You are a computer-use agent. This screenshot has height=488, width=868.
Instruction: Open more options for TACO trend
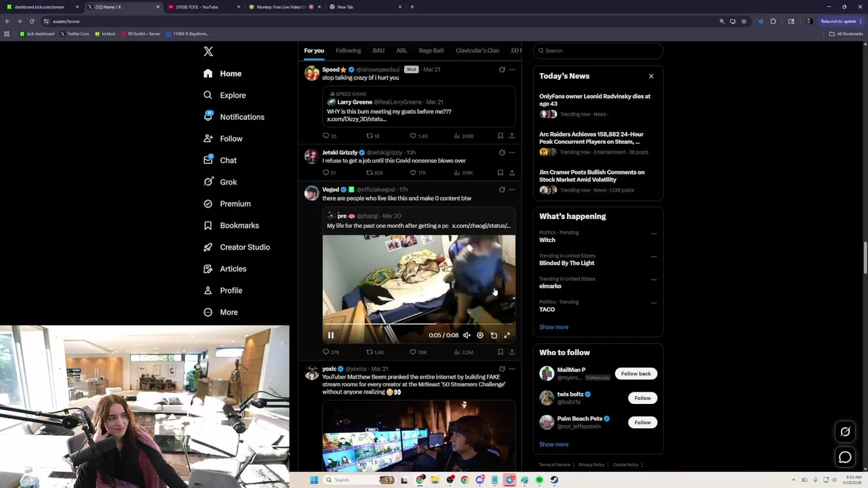click(654, 303)
